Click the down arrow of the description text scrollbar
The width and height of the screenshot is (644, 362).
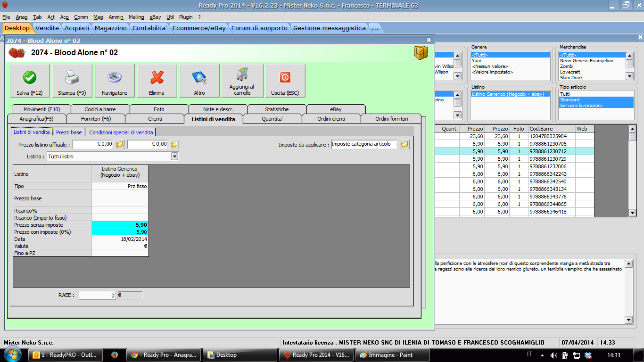628,320
